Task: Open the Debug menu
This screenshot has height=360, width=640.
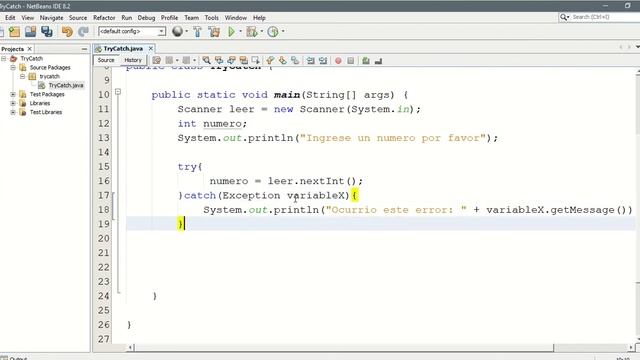Action: (x=146, y=18)
